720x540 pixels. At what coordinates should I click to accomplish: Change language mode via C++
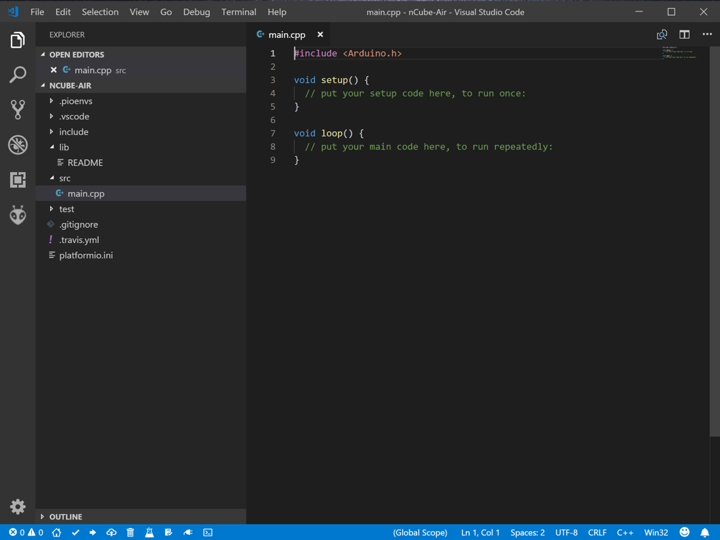(x=625, y=533)
